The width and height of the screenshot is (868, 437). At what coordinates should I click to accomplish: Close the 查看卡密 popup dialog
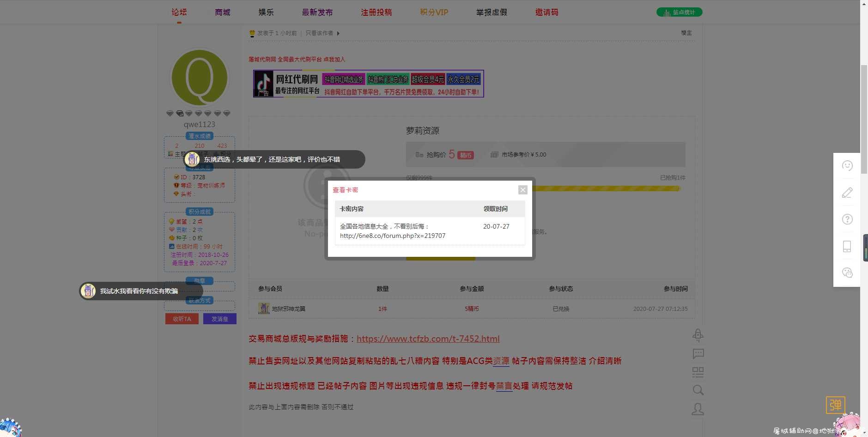pos(522,190)
